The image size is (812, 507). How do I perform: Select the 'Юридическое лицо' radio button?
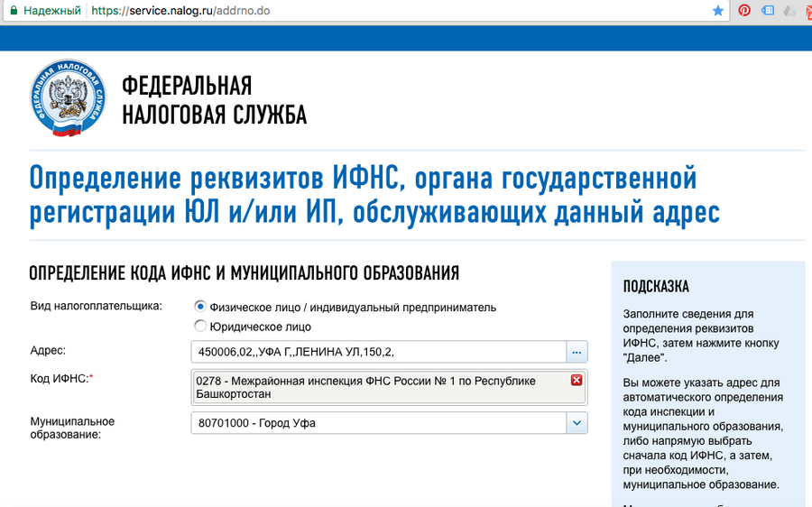(200, 326)
